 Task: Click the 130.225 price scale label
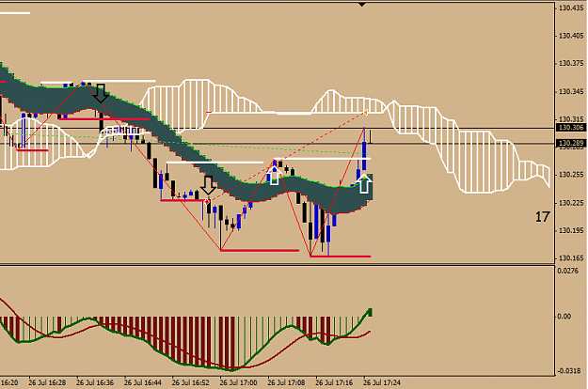(571, 203)
